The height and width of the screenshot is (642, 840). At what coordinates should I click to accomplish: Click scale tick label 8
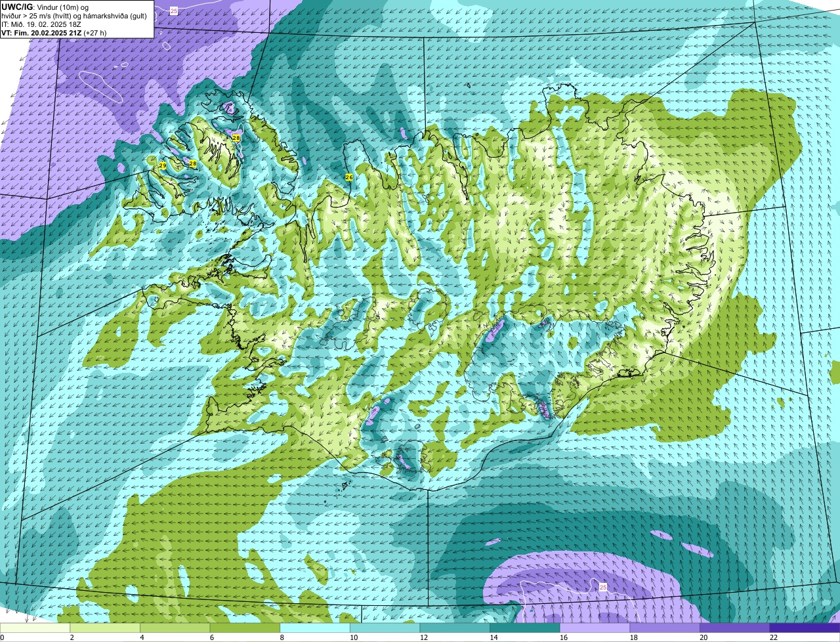pos(282,637)
